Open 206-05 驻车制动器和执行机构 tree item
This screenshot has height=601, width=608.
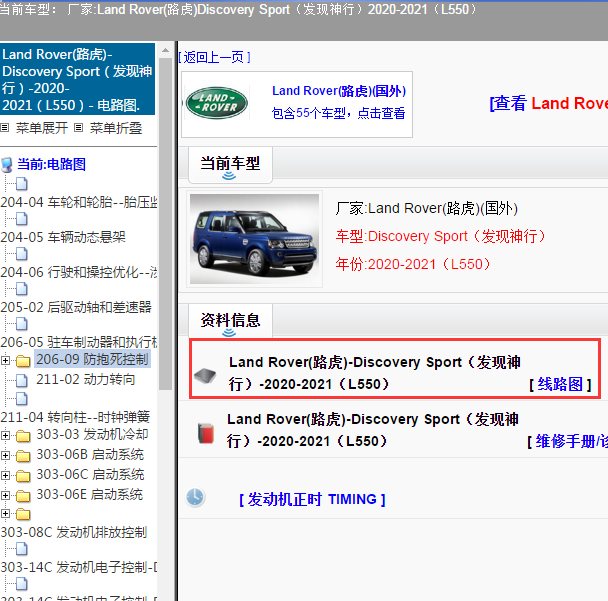coord(79,342)
